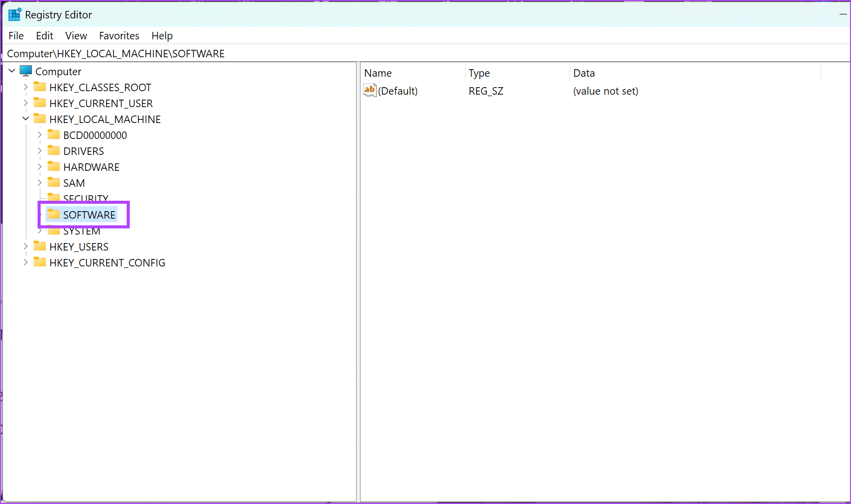This screenshot has height=504, width=851.
Task: Select the SYSTEM key
Action: pyautogui.click(x=82, y=232)
